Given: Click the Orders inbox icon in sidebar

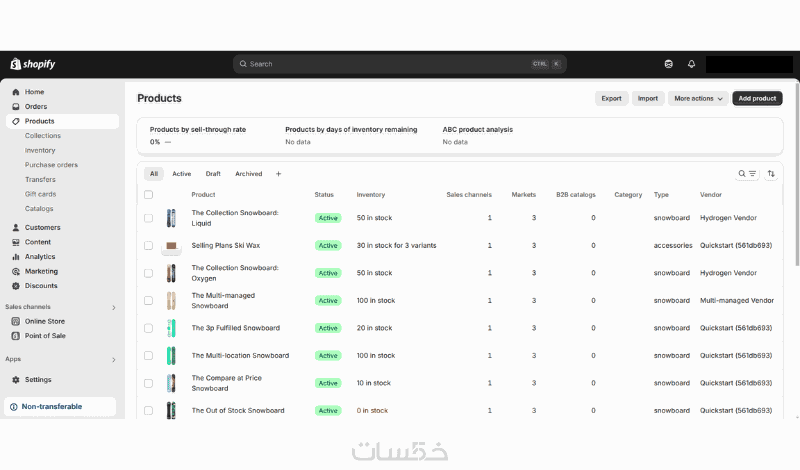Looking at the screenshot, I should (x=16, y=107).
